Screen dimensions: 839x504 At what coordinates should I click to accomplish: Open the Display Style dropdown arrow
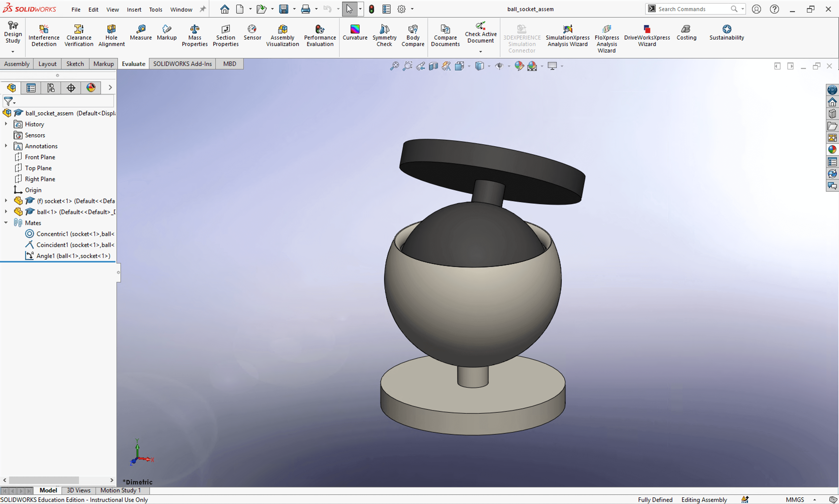pyautogui.click(x=489, y=66)
